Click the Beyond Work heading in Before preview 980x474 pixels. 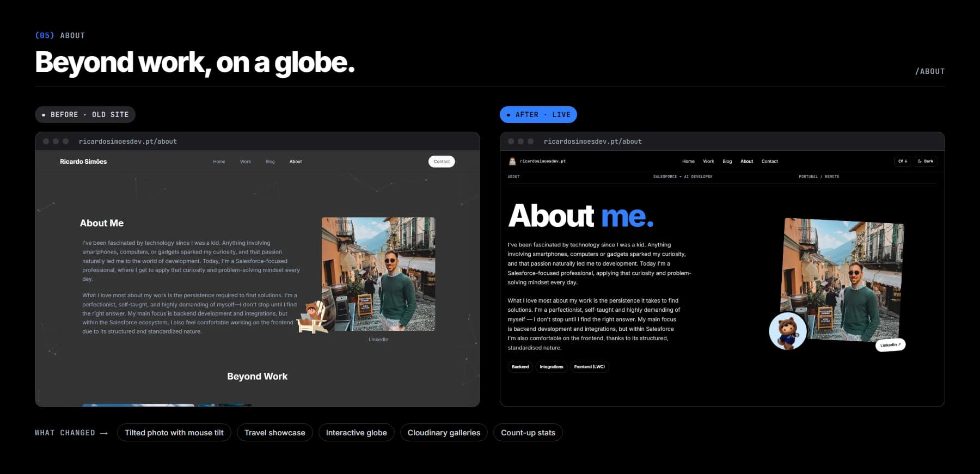pyautogui.click(x=258, y=377)
